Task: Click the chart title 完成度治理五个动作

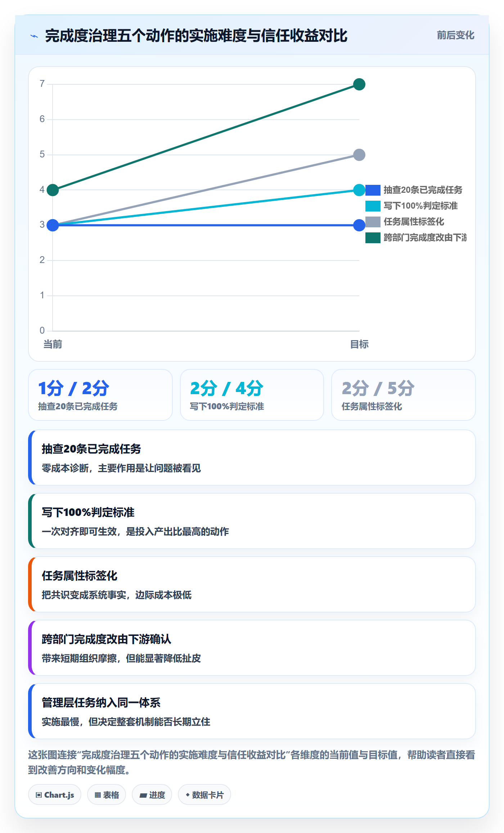Action: [196, 36]
